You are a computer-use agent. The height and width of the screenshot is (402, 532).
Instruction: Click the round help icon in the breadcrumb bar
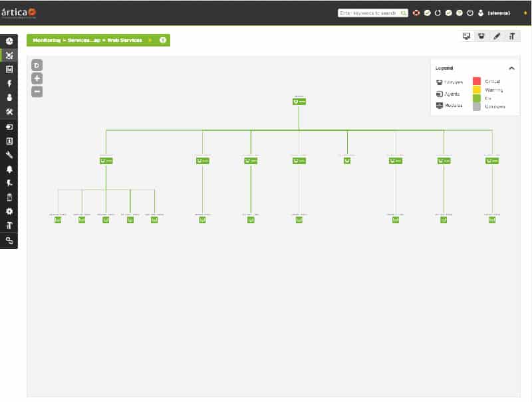pyautogui.click(x=163, y=40)
